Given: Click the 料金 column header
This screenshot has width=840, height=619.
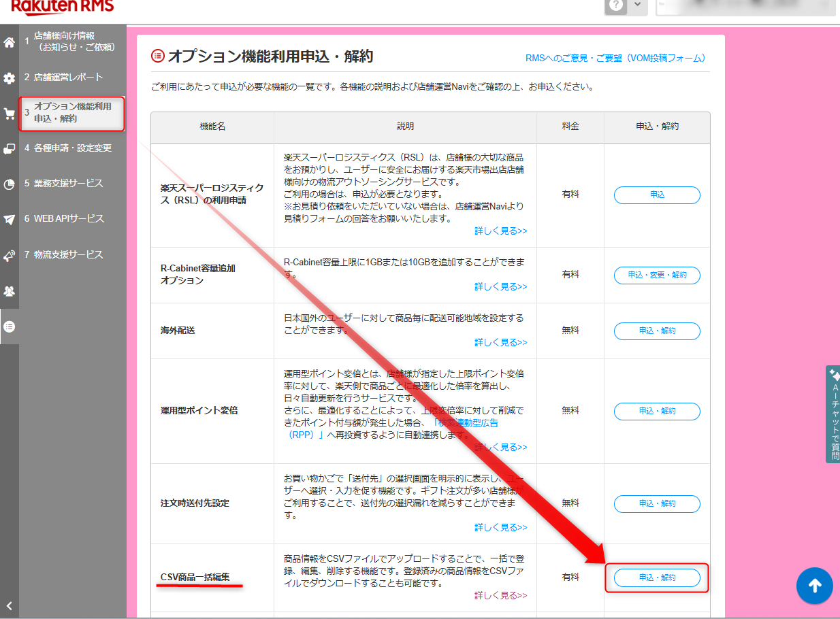Looking at the screenshot, I should (x=570, y=127).
